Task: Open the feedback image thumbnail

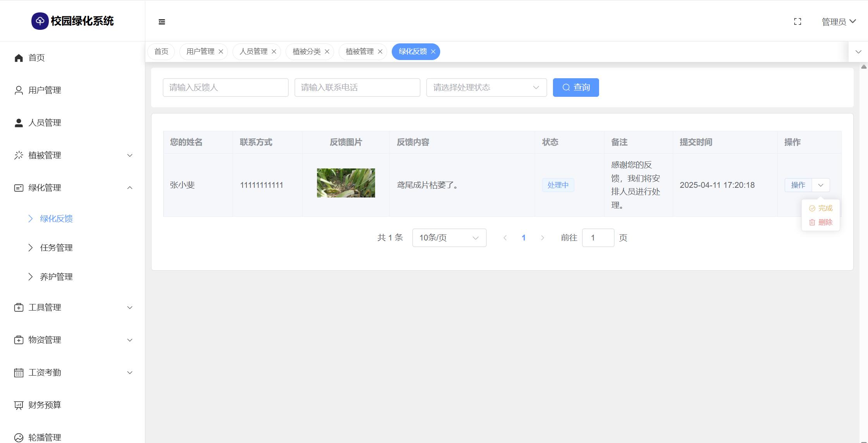Action: coord(346,183)
